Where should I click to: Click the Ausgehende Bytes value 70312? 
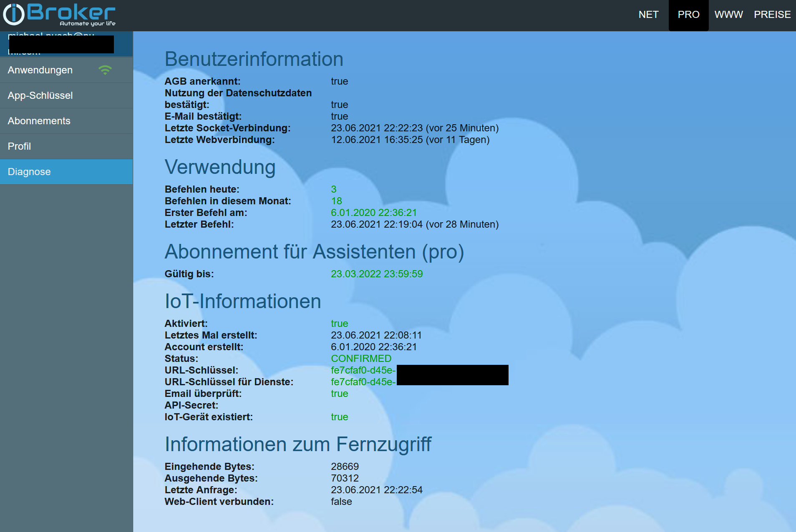click(x=345, y=478)
